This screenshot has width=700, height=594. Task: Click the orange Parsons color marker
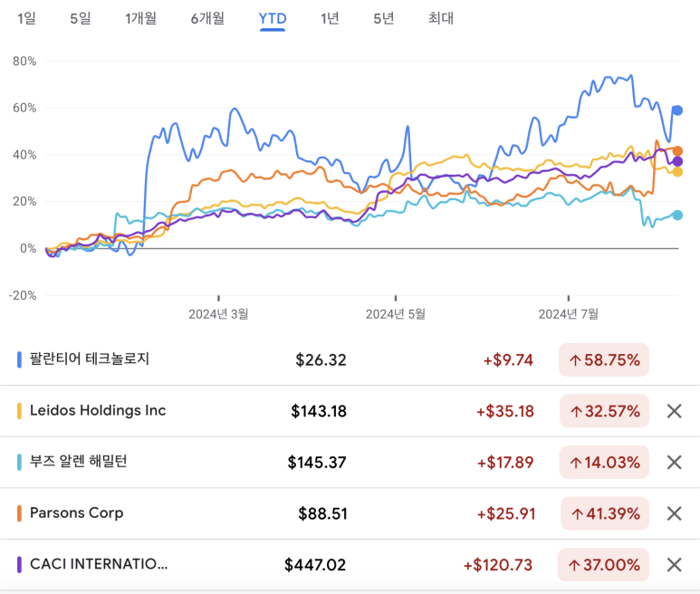pos(19,513)
